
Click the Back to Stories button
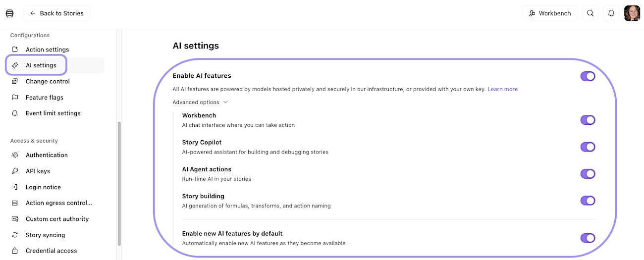pos(56,13)
